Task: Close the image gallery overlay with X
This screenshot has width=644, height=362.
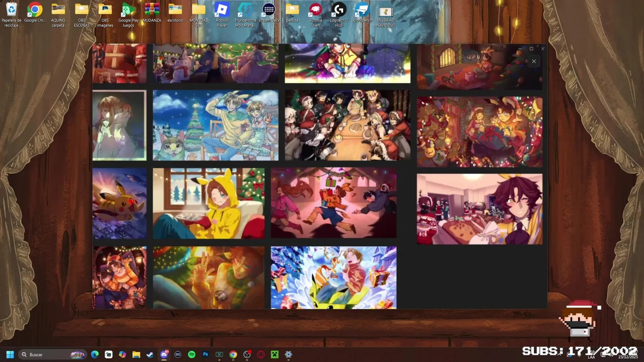Action: tap(534, 61)
